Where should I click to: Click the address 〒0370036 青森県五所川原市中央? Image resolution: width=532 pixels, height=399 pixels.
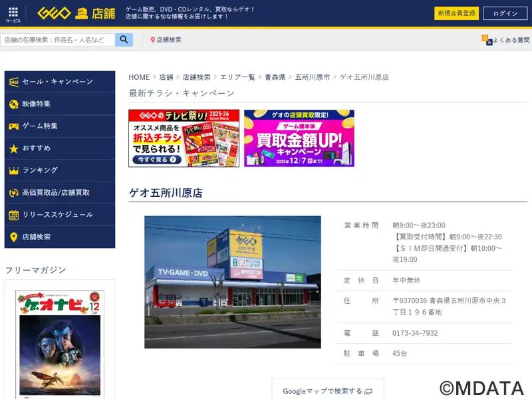point(450,307)
